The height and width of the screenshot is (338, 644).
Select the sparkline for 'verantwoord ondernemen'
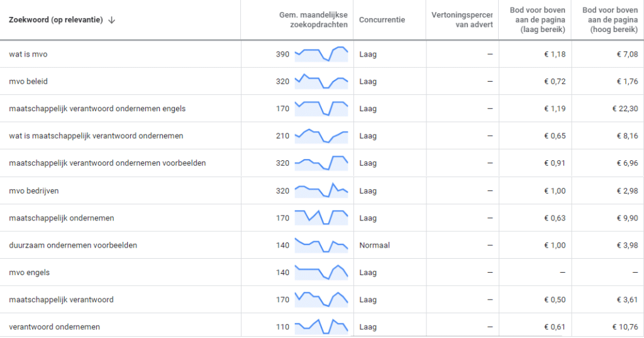321,327
